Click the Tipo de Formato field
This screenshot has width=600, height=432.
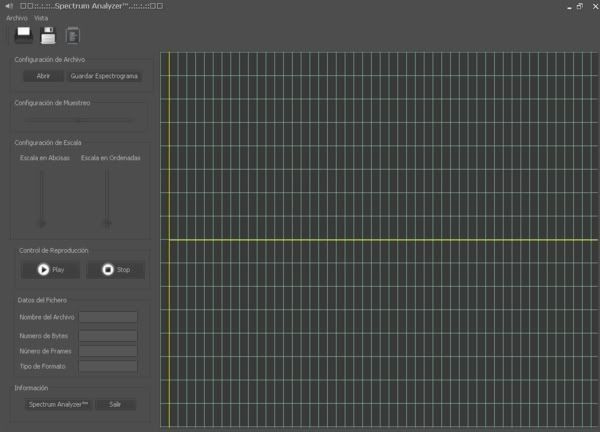click(108, 367)
